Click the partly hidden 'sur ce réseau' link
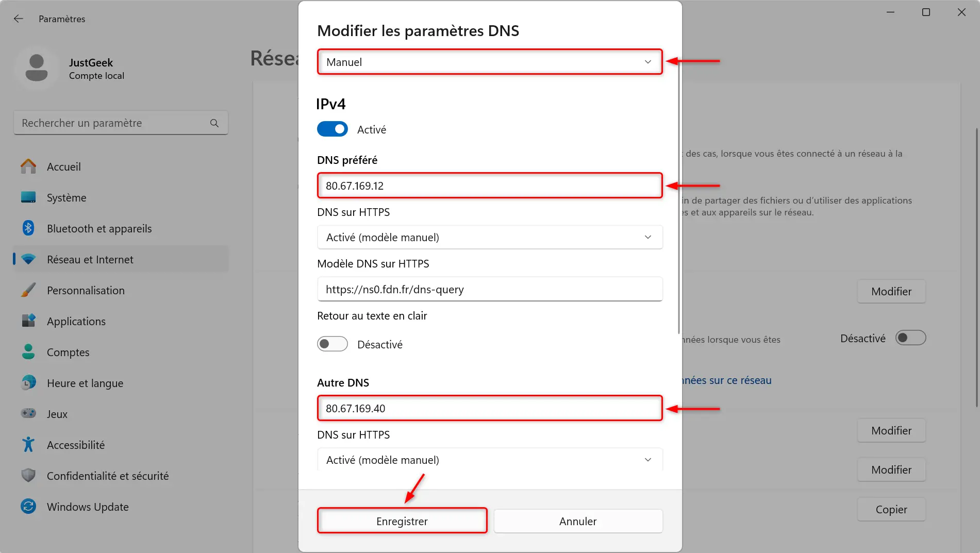The width and height of the screenshot is (980, 553). 727,380
